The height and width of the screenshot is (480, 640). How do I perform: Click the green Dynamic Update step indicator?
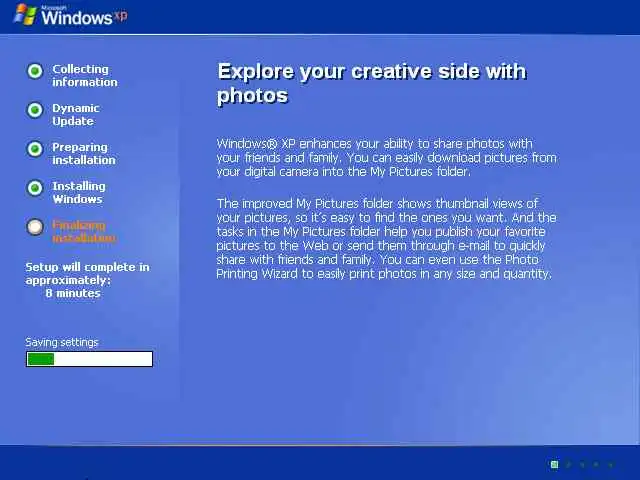pyautogui.click(x=35, y=110)
